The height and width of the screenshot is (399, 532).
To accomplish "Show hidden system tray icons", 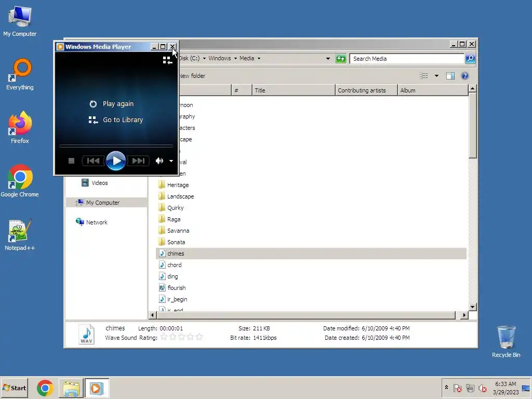I will tap(446, 388).
